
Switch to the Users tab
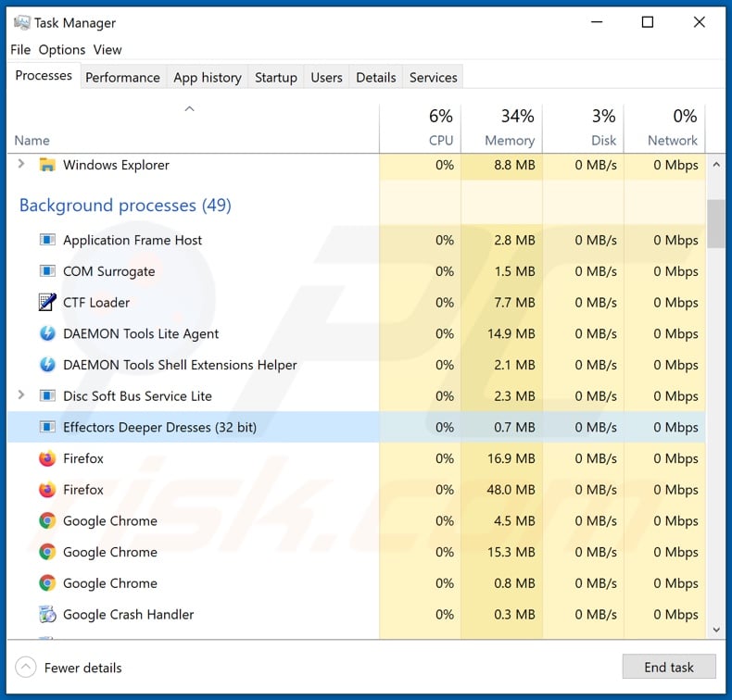pos(326,78)
